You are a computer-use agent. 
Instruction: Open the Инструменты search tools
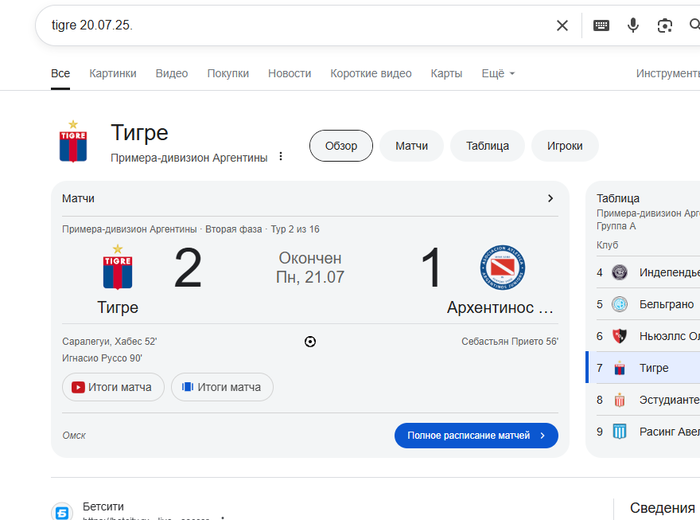(x=668, y=73)
